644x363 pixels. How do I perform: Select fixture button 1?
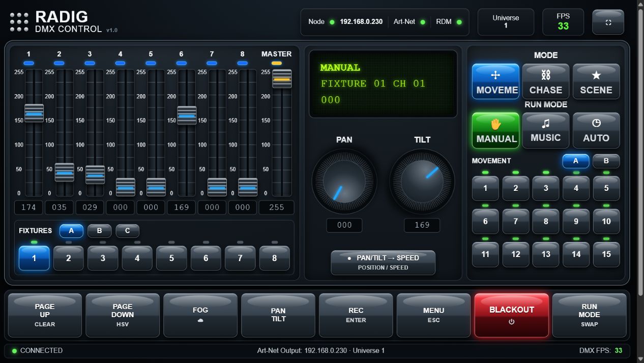click(34, 258)
